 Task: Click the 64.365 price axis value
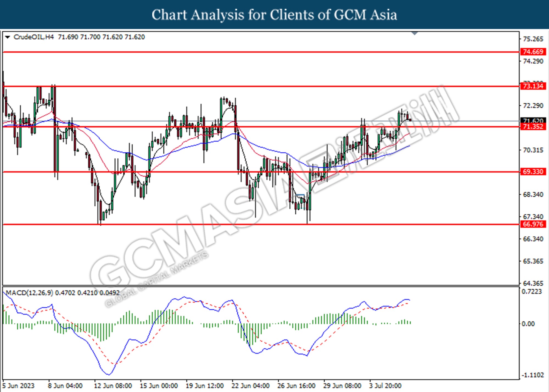click(x=533, y=283)
